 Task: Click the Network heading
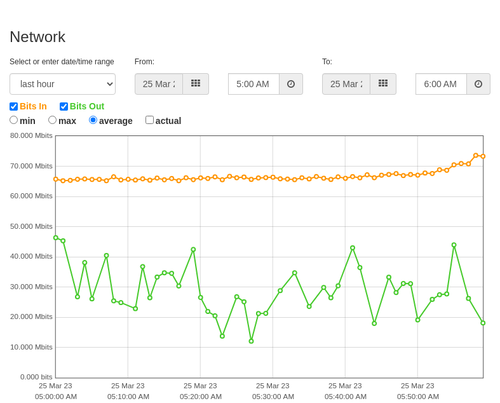click(x=37, y=37)
